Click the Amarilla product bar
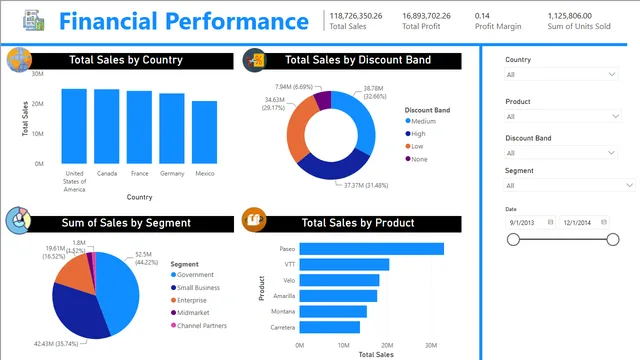Image resolution: width=640 pixels, height=360 pixels. [x=338, y=296]
